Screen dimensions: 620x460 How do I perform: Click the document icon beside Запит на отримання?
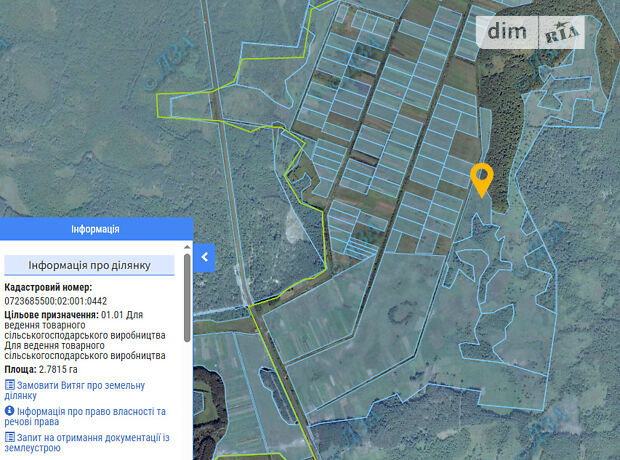click(10, 437)
